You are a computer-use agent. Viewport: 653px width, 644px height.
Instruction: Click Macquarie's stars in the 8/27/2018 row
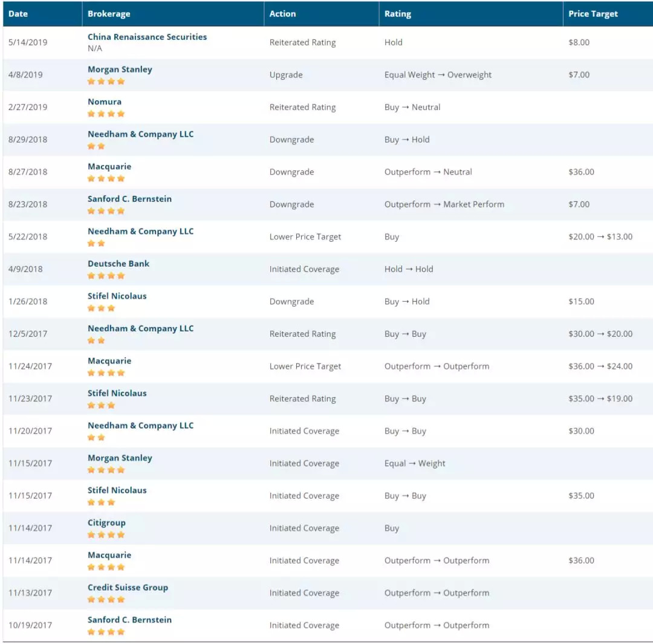pyautogui.click(x=106, y=178)
